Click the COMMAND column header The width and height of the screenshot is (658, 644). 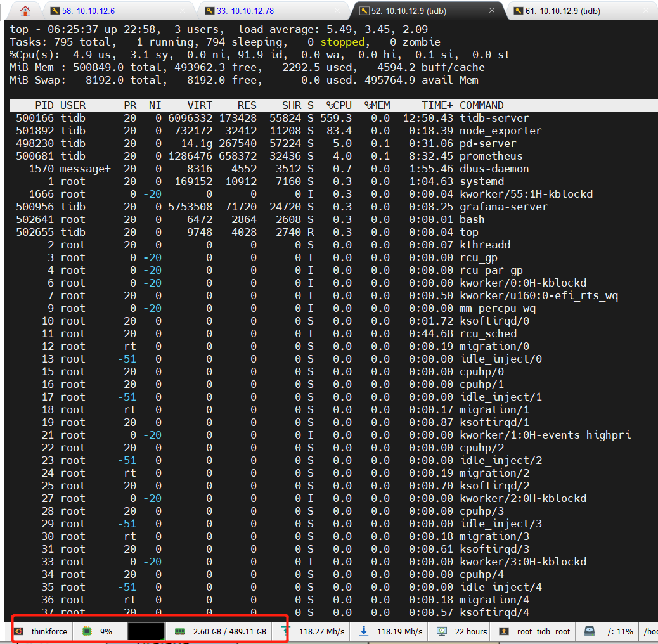coord(481,105)
